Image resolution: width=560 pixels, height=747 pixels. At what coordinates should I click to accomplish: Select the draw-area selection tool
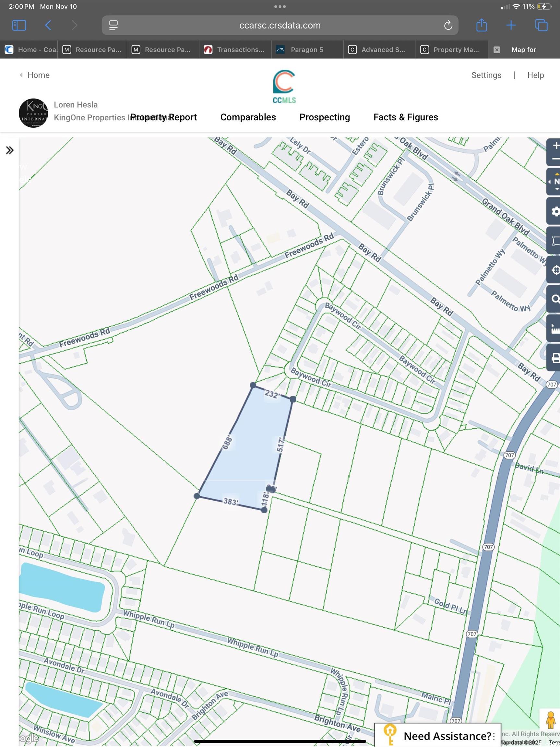[x=554, y=241]
